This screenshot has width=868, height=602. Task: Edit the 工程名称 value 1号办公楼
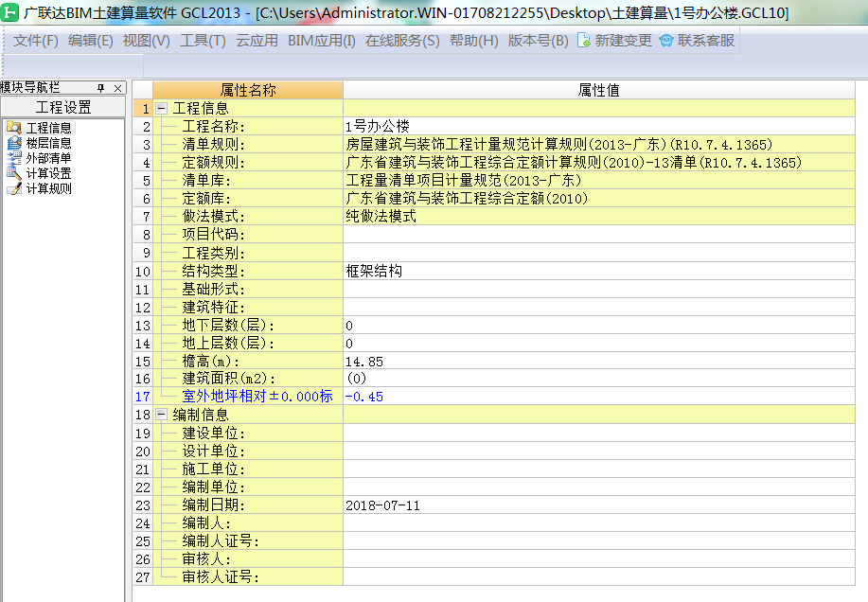[599, 126]
